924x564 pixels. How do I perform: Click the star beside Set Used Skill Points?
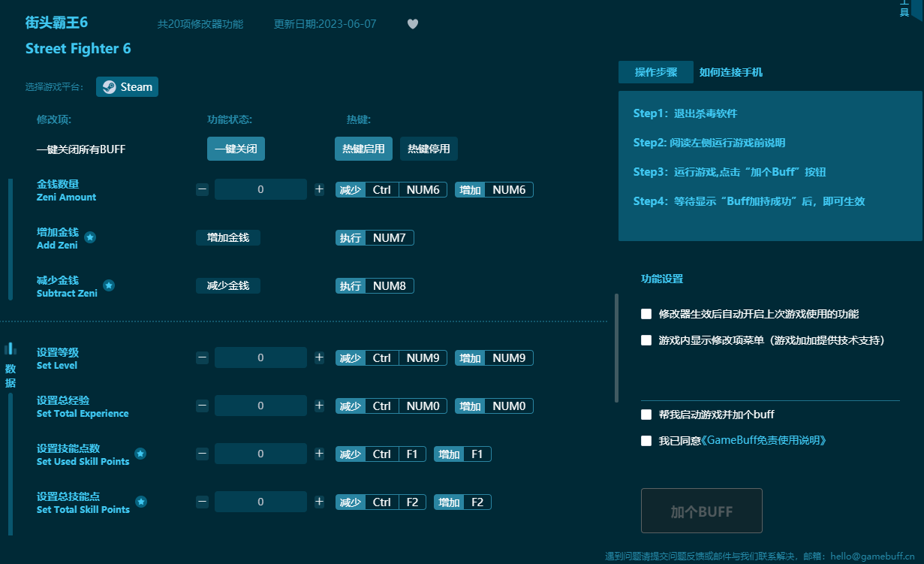click(140, 454)
